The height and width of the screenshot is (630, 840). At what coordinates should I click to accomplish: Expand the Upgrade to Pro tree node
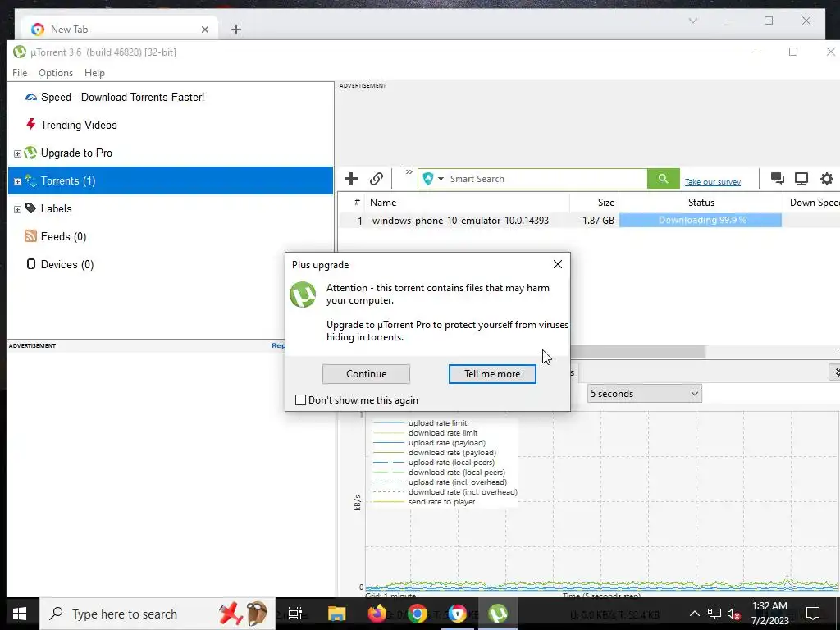tap(17, 153)
